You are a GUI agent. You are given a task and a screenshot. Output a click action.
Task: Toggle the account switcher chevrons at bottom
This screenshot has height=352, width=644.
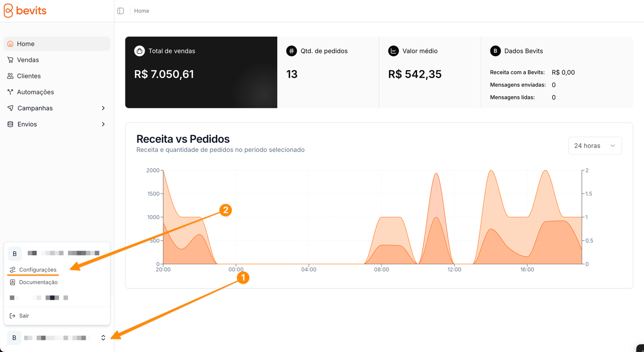click(103, 338)
